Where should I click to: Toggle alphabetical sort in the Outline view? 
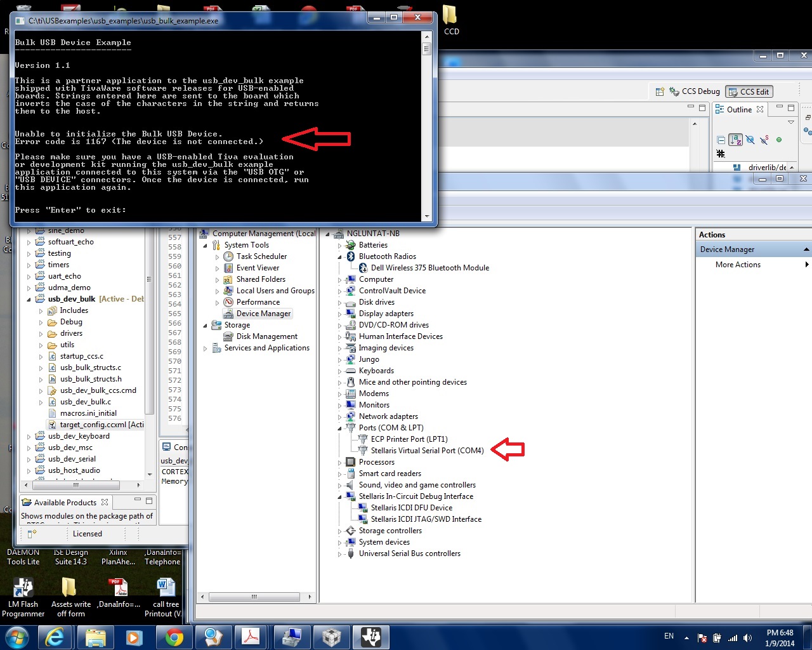pyautogui.click(x=736, y=140)
